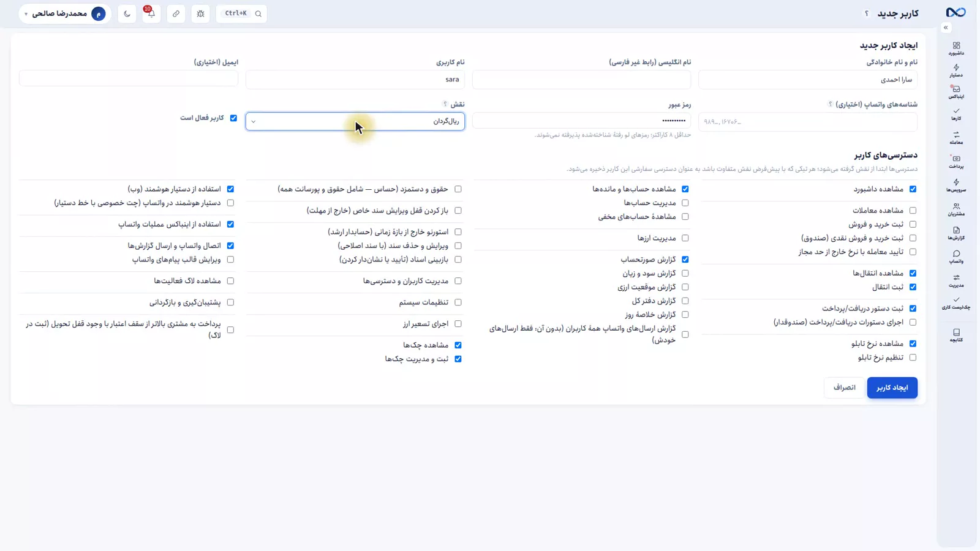Click the link icon in the top bar
Viewport: 980px width, 551px height.
point(176,13)
